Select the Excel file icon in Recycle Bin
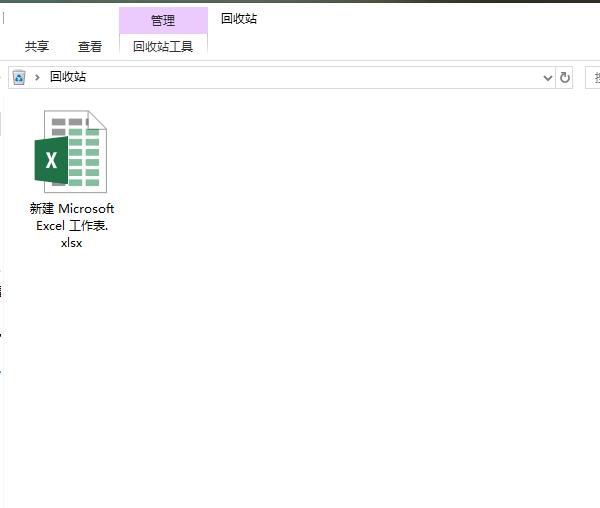Screen dimensions: 600x508 (x=71, y=151)
